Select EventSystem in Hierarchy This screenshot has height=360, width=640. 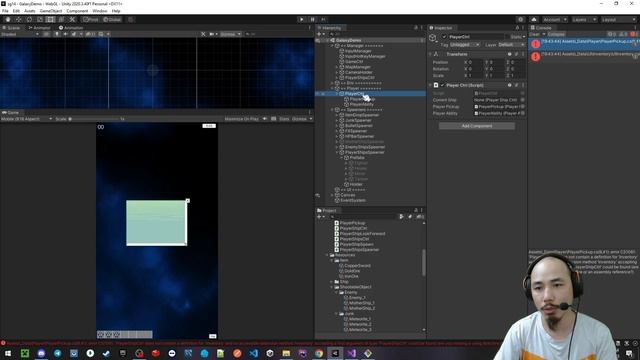tap(352, 200)
